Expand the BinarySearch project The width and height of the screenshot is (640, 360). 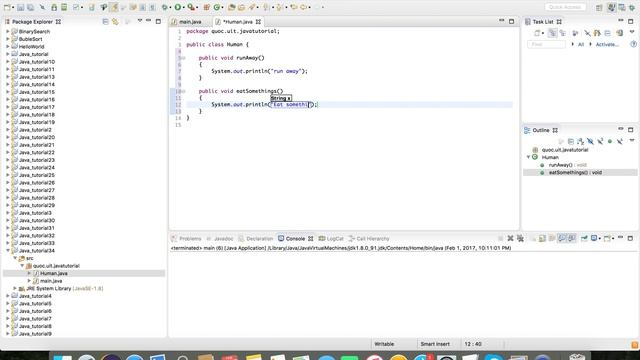tap(8, 31)
